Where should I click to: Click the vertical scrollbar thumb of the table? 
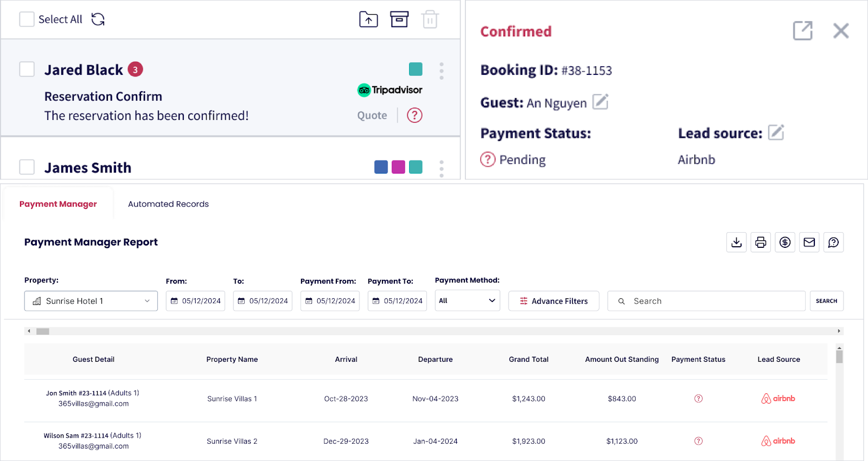pyautogui.click(x=839, y=356)
